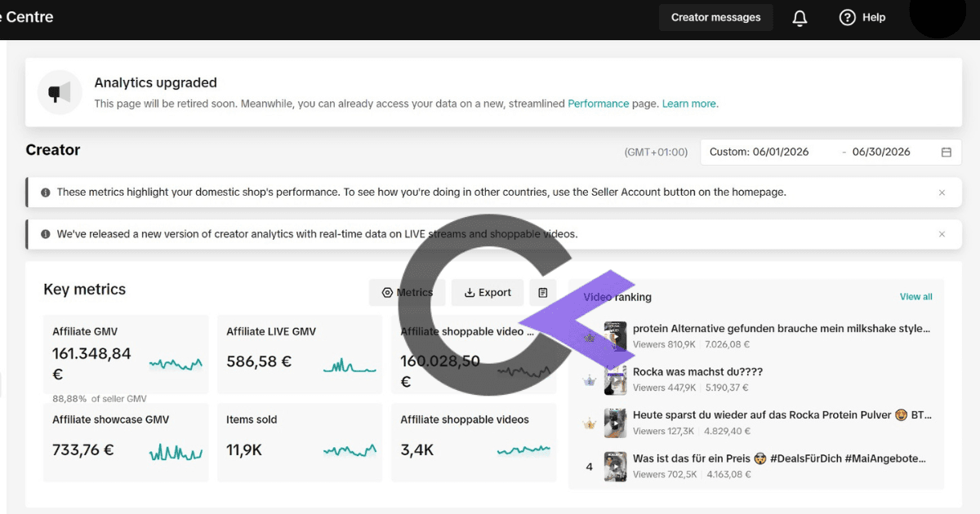
Task: Click title 'Heute sparst du wieder auf das Rocka'
Action: tap(782, 415)
